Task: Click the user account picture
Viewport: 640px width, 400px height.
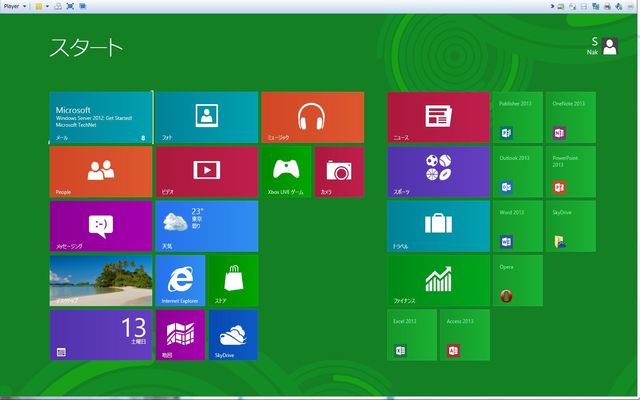Action: point(610,46)
